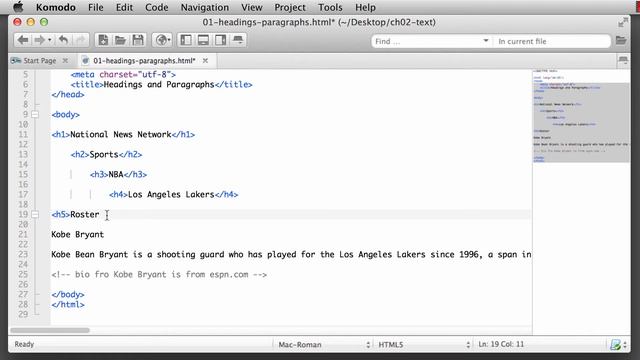
Task: Click the 'Ready' status bar message
Action: (x=24, y=344)
